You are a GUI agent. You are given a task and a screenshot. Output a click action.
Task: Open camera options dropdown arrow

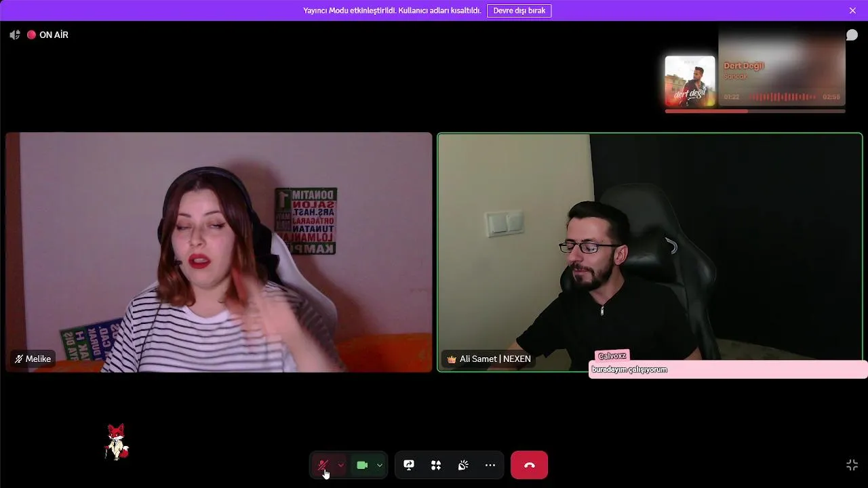[380, 465]
